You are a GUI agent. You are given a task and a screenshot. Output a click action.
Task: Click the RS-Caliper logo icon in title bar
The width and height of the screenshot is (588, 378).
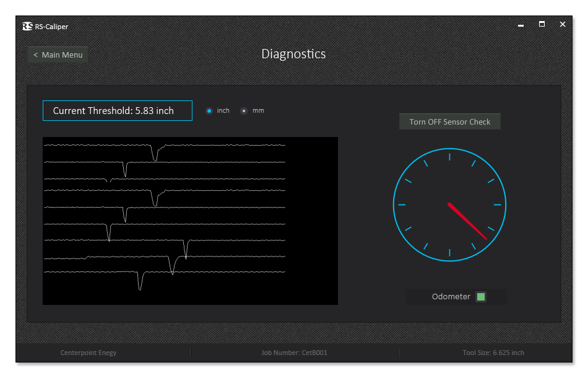(x=27, y=26)
